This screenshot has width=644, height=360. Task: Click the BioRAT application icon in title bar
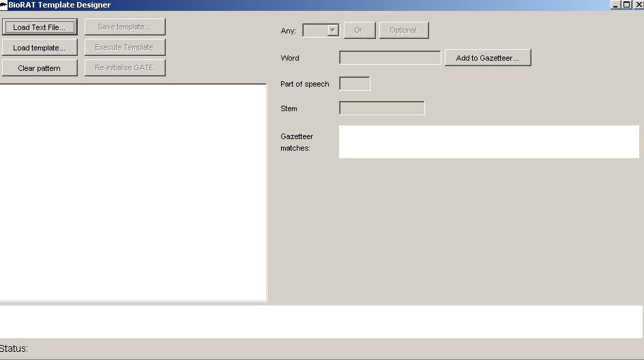tap(3, 5)
